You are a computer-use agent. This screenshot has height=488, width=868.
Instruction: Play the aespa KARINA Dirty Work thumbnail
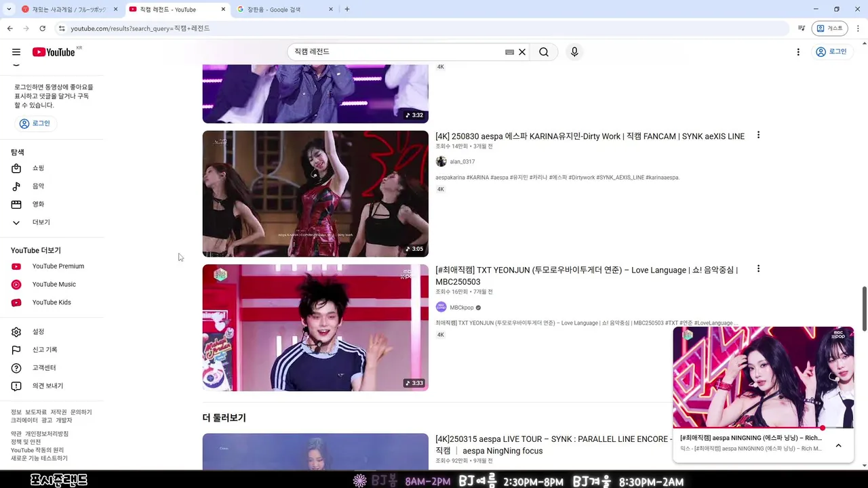(x=315, y=194)
